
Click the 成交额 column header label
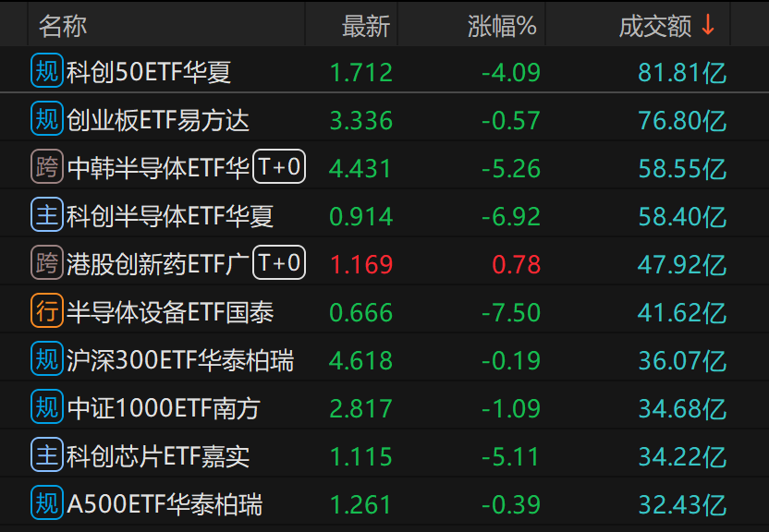point(655,26)
